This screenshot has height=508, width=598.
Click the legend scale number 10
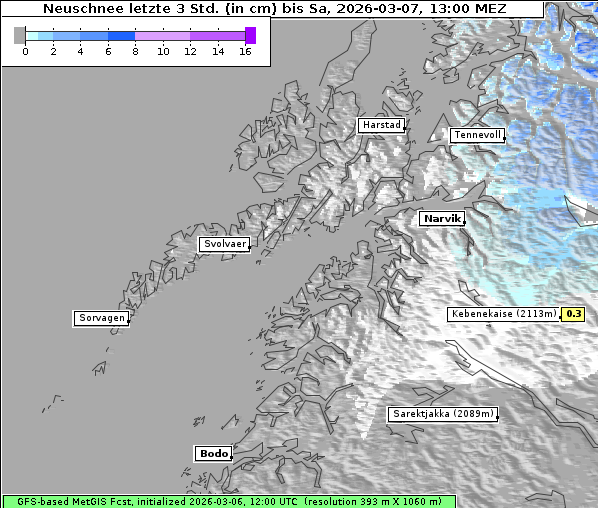(x=163, y=51)
